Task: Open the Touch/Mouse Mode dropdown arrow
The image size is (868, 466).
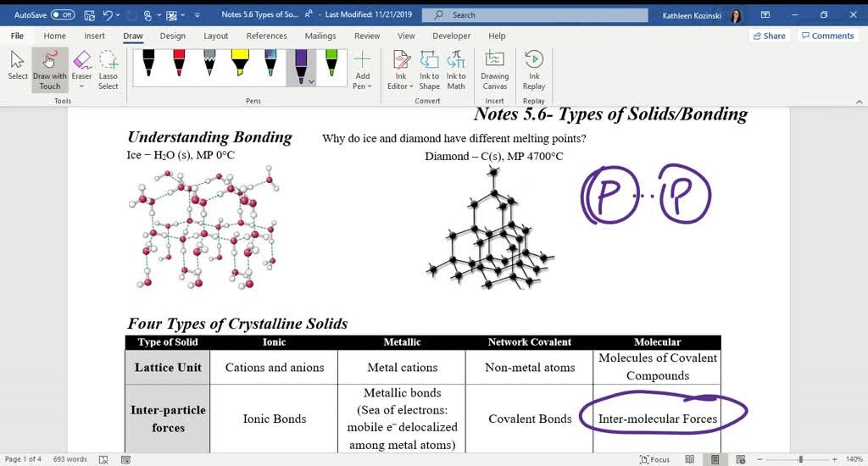Action: (x=159, y=15)
